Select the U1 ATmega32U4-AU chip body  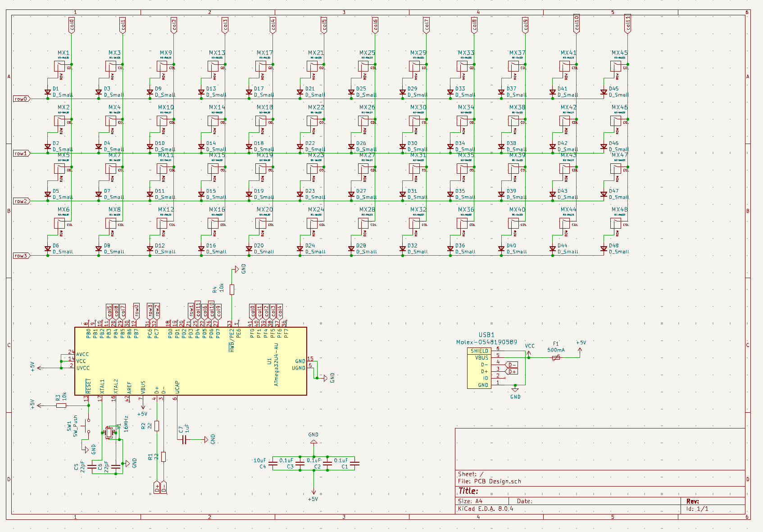coord(191,361)
